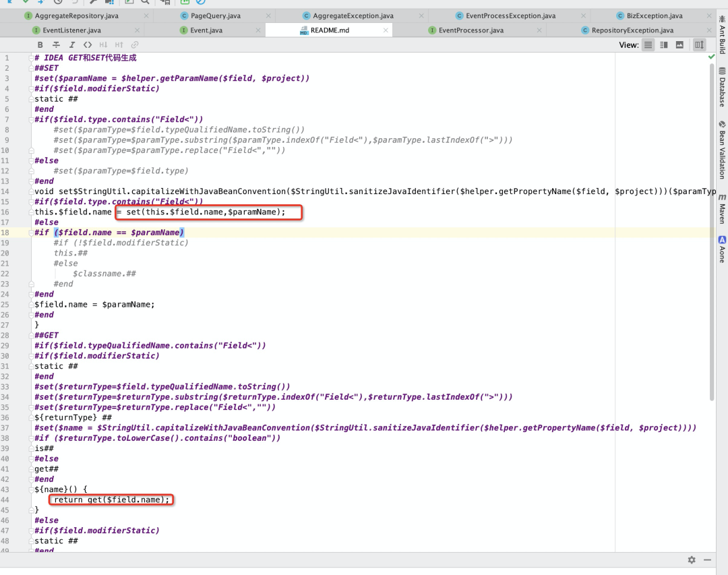
Task: Collapse the fold marker at line 7
Action: [x=30, y=119]
